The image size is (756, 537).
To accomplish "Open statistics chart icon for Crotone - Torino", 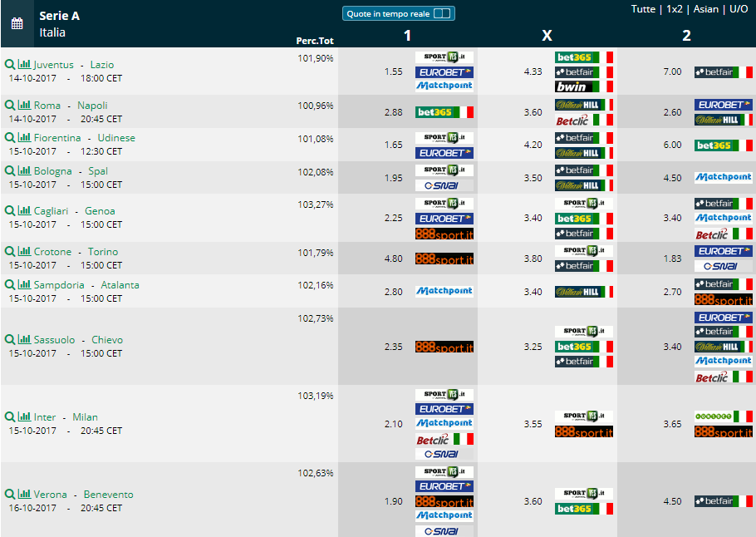I will click(x=24, y=251).
